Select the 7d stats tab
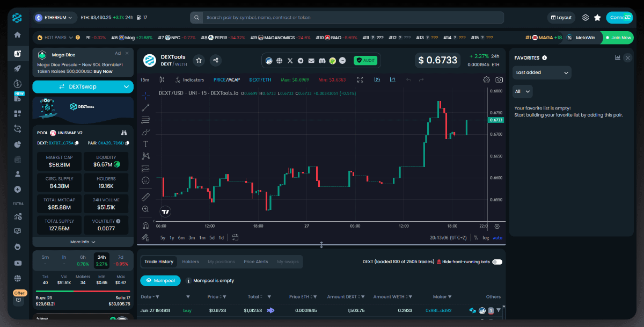Screen dimensions: 644x327 coord(120,260)
